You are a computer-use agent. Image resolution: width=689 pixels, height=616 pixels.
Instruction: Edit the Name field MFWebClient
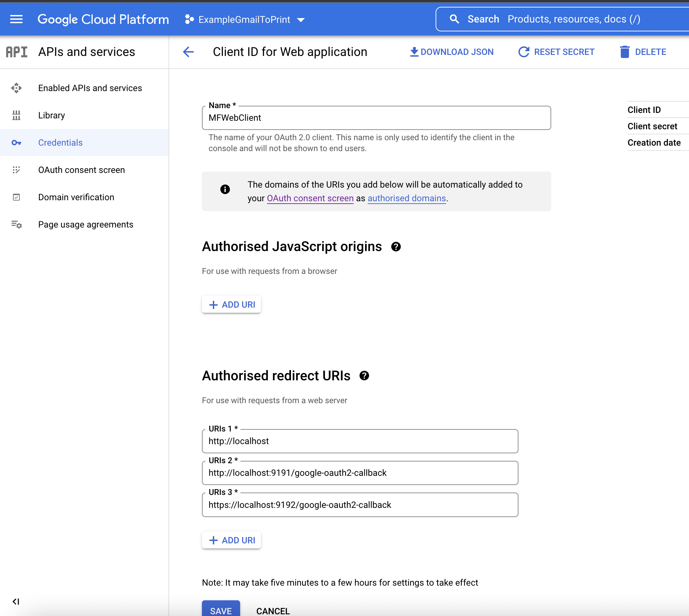click(376, 118)
